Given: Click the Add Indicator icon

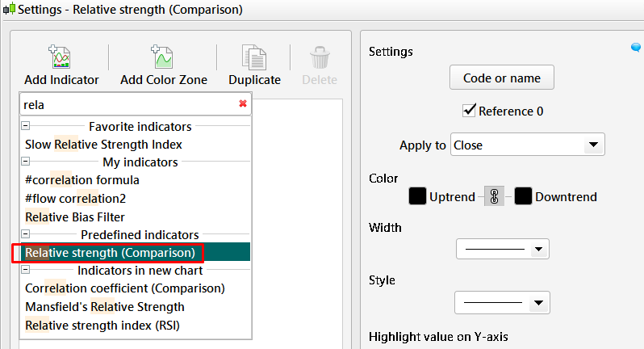Looking at the screenshot, I should [x=61, y=57].
